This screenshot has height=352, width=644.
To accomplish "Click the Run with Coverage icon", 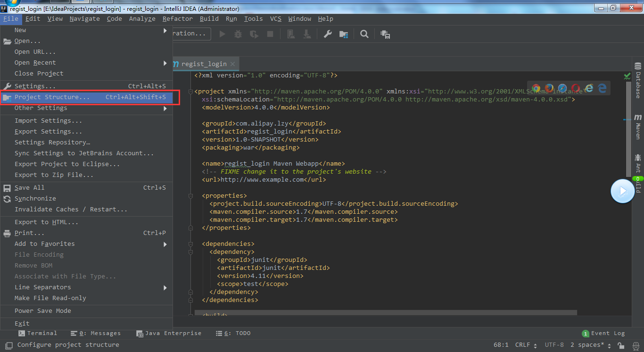I will pos(254,34).
